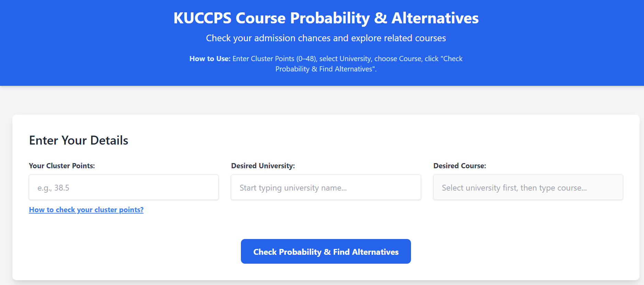This screenshot has width=644, height=285.
Task: Click the "Your Cluster Points:" label
Action: (x=62, y=166)
